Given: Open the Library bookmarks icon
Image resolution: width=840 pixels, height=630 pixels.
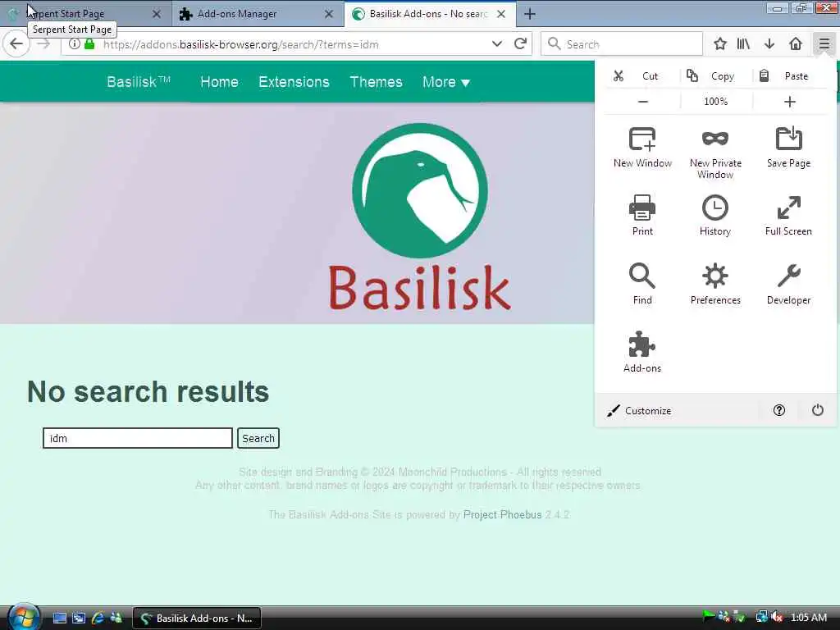Looking at the screenshot, I should click(x=743, y=44).
